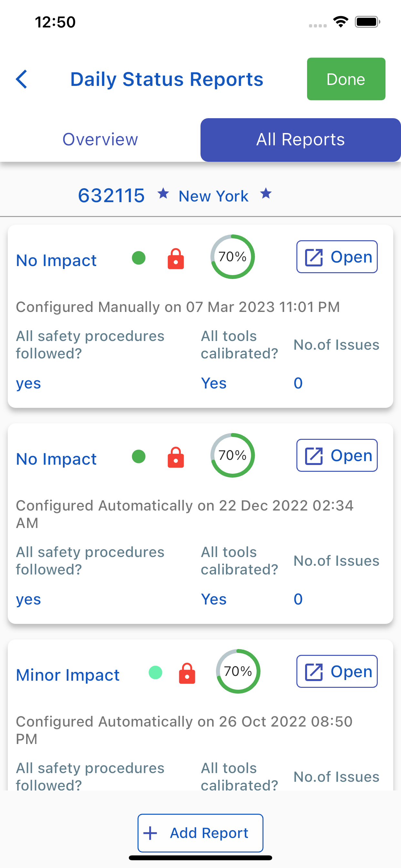Click light green dot on Minor Impact report
Viewport: 401px width, 868px height.
tap(155, 673)
